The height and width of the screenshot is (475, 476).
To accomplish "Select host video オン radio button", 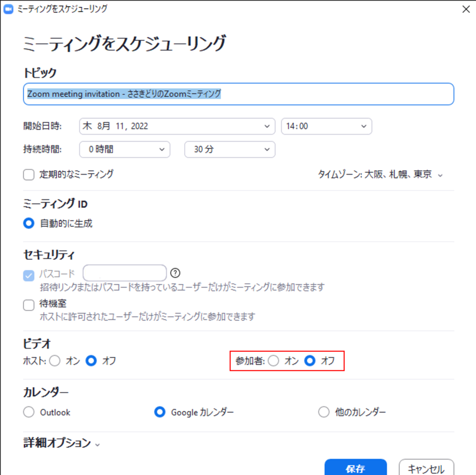I will click(x=55, y=361).
